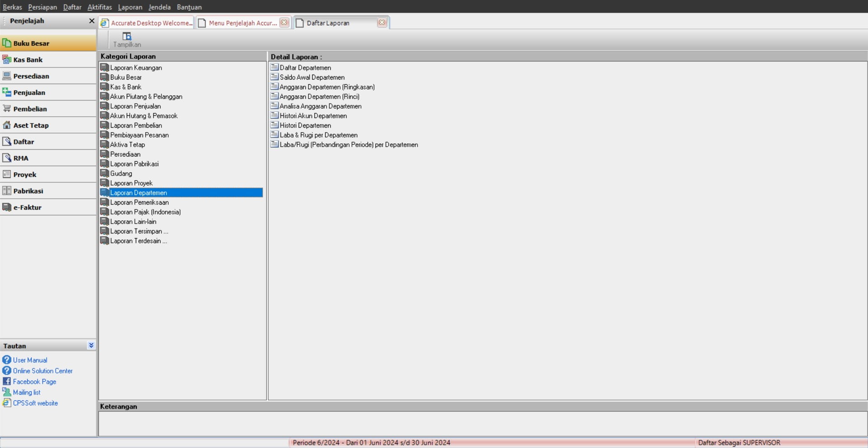Close the Penjelajah side panel

[x=91, y=21]
